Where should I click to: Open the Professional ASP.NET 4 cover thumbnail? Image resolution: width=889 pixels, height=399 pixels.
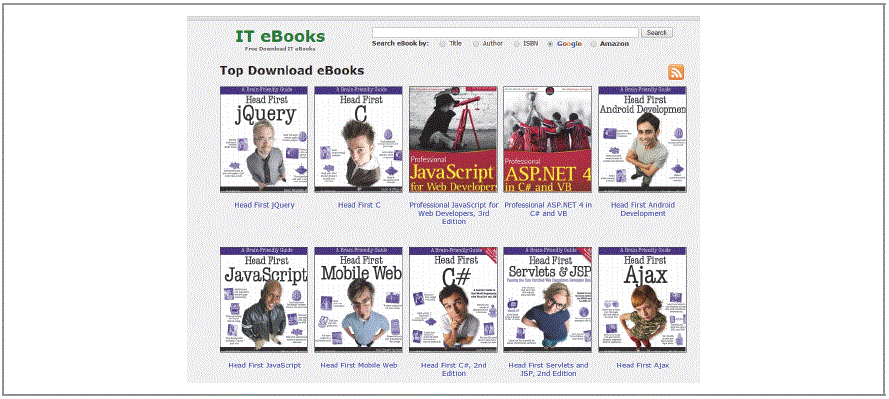tap(548, 139)
